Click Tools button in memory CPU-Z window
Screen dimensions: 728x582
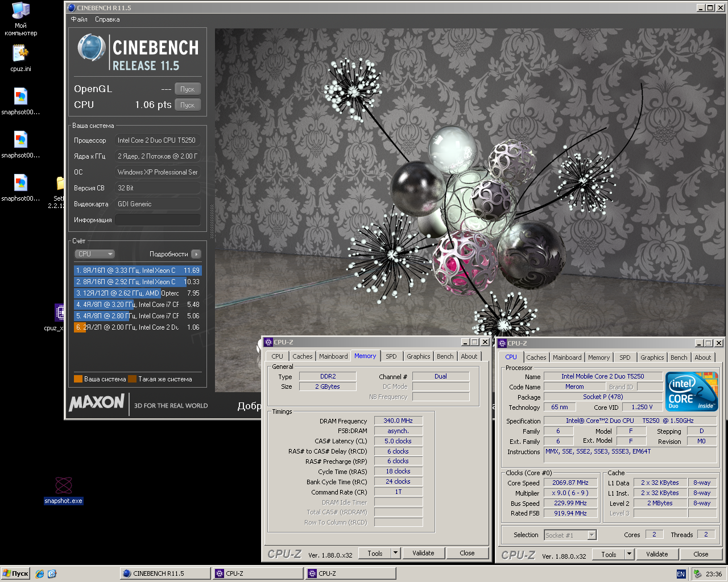coord(375,553)
